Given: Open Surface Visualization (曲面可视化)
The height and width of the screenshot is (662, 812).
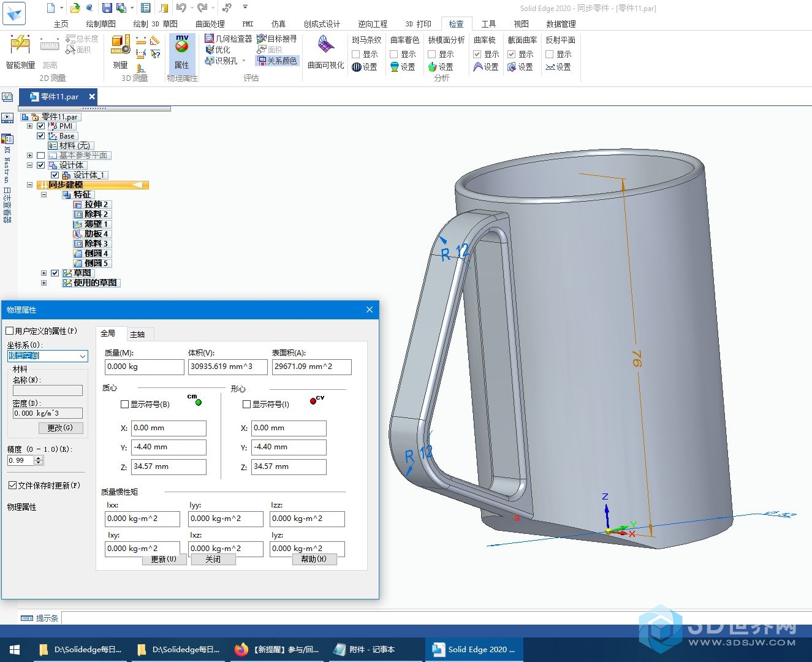Looking at the screenshot, I should 325,52.
